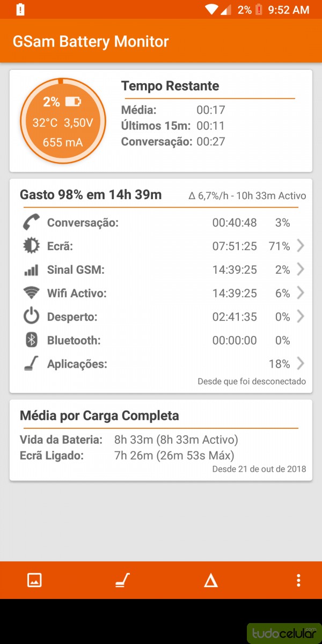This screenshot has height=644, width=322.
Task: Tap the Sinal GSM signal bars icon
Action: 31,270
